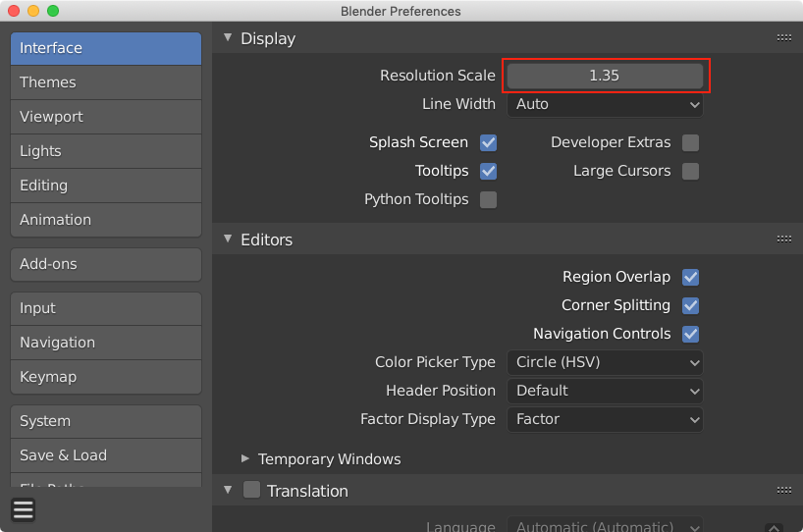Enable Large Cursors
This screenshot has width=803, height=532.
(x=690, y=171)
